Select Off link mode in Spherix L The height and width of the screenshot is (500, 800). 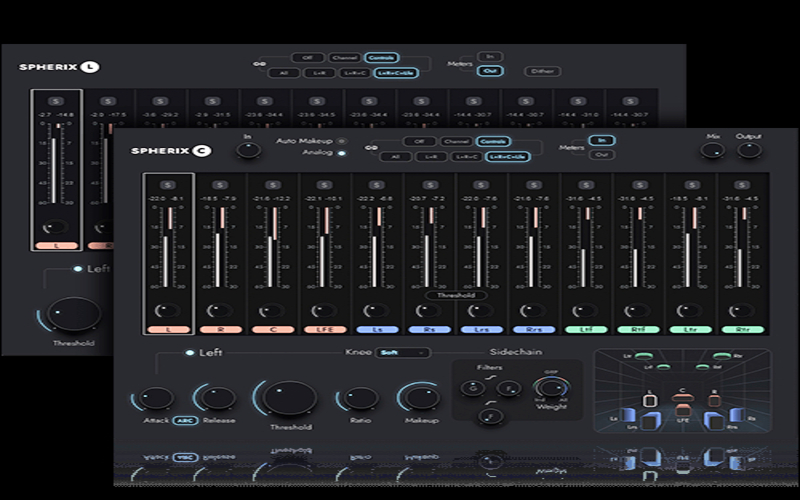(x=307, y=58)
